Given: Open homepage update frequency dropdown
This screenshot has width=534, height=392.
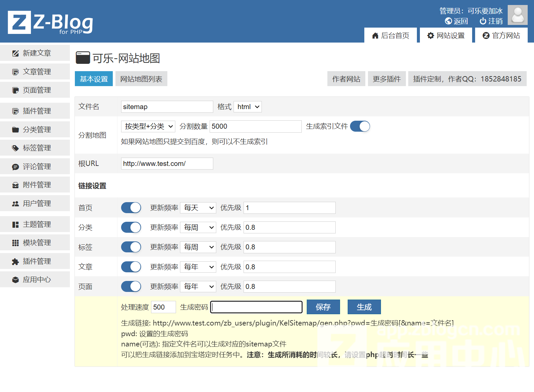Looking at the screenshot, I should point(198,208).
